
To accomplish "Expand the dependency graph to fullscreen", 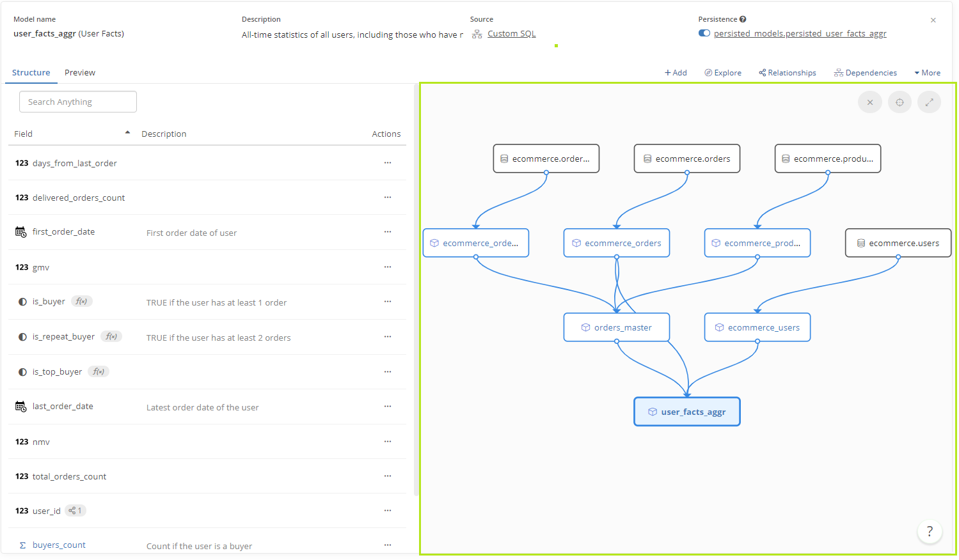I will [929, 102].
